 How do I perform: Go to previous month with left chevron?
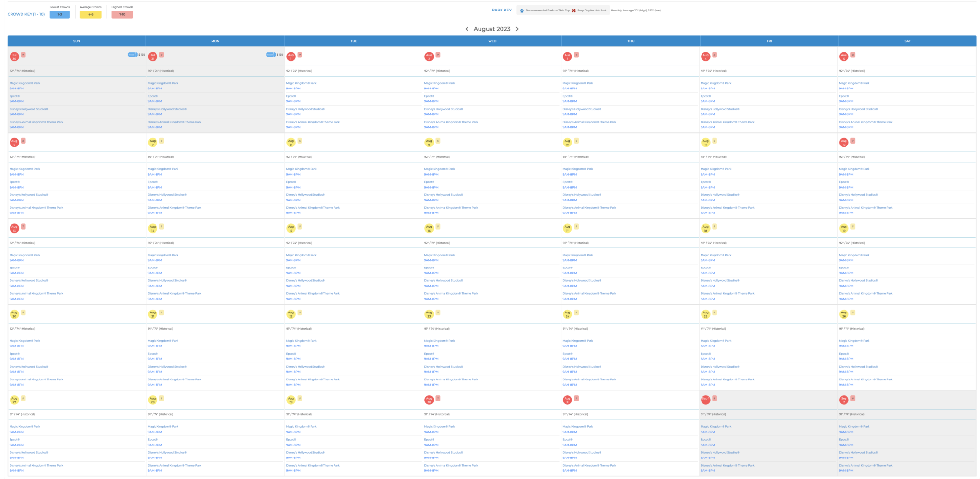coord(467,29)
